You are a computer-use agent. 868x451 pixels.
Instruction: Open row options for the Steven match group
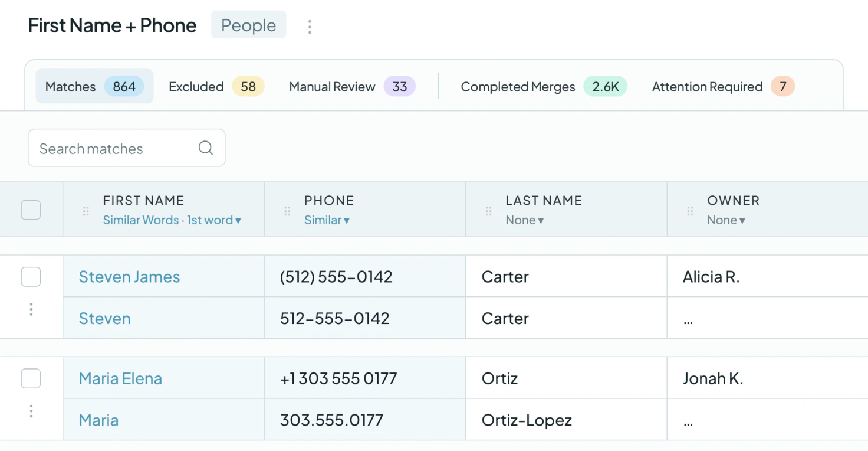[x=31, y=309]
